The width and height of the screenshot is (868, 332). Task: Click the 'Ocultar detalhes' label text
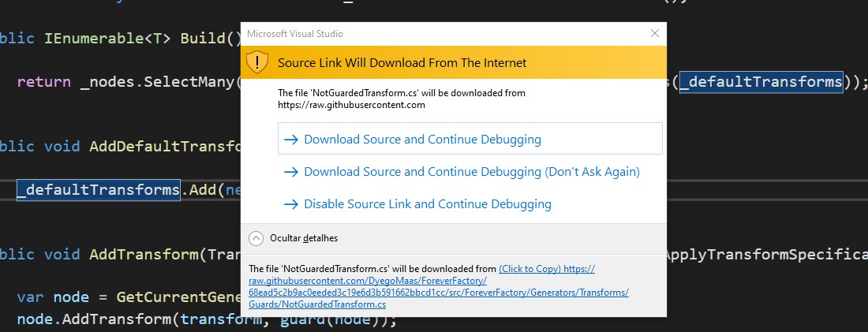(303, 238)
